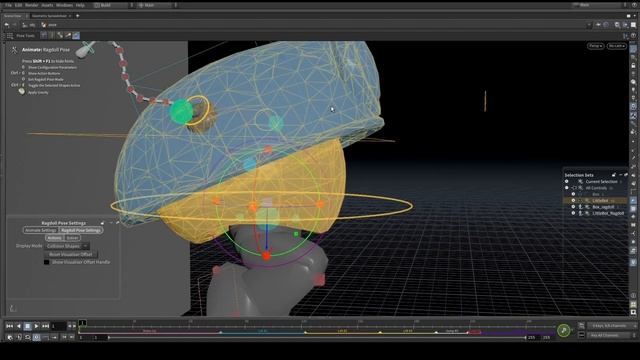640x360 pixels.
Task: Add a new pane tab with the plus button
Action: click(x=78, y=16)
